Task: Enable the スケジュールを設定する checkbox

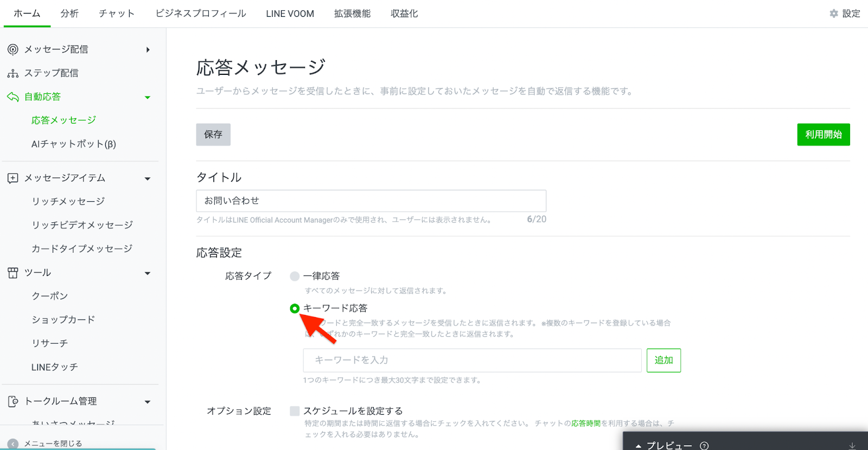Action: [295, 411]
